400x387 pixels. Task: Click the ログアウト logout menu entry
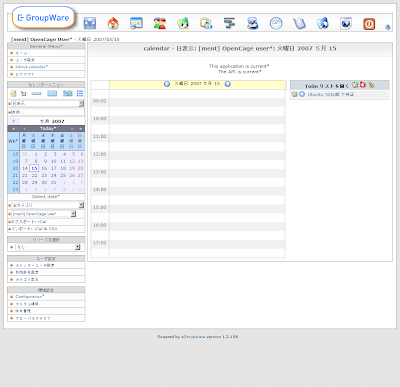point(25,74)
